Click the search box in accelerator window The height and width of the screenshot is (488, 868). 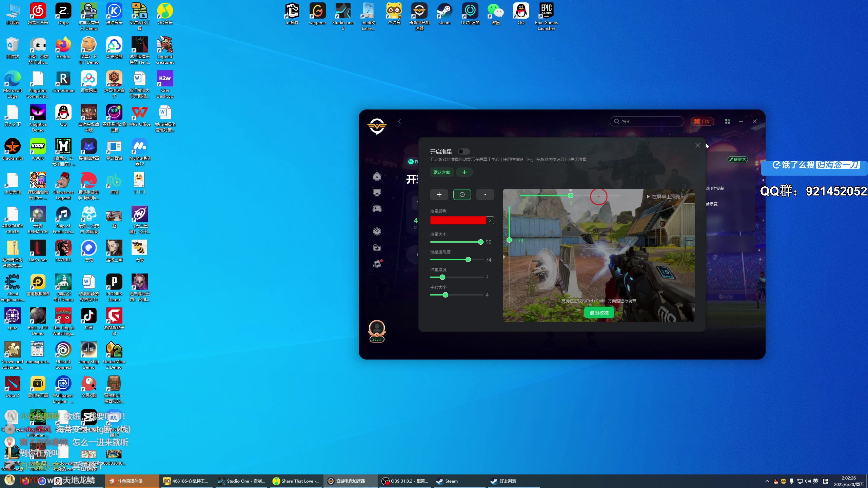pyautogui.click(x=647, y=121)
